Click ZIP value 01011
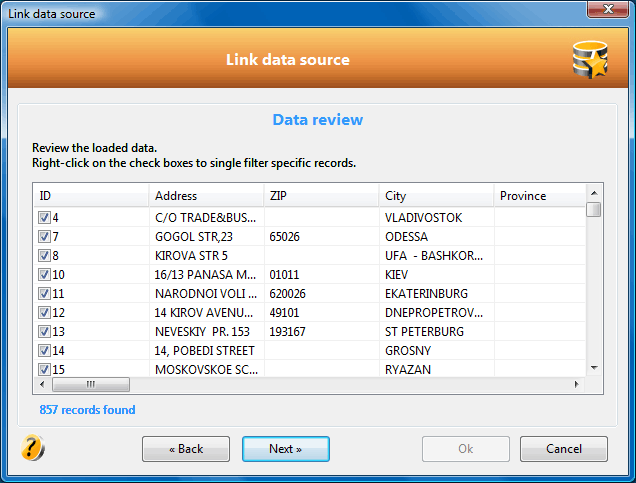Screen dimensions: 636x483 point(284,275)
